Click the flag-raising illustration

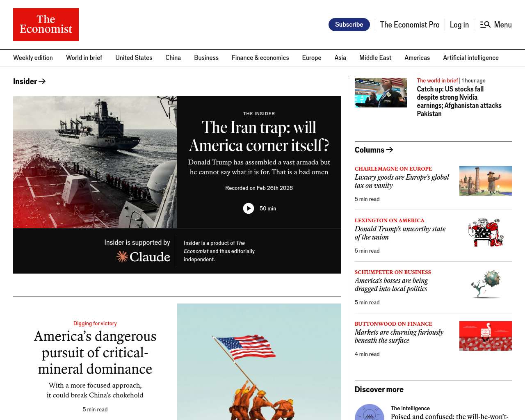(x=259, y=362)
